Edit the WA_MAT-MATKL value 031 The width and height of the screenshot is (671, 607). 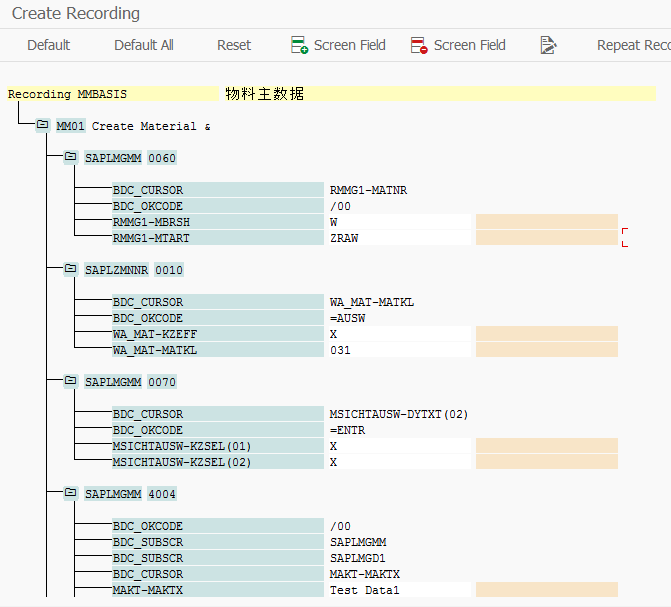(399, 350)
